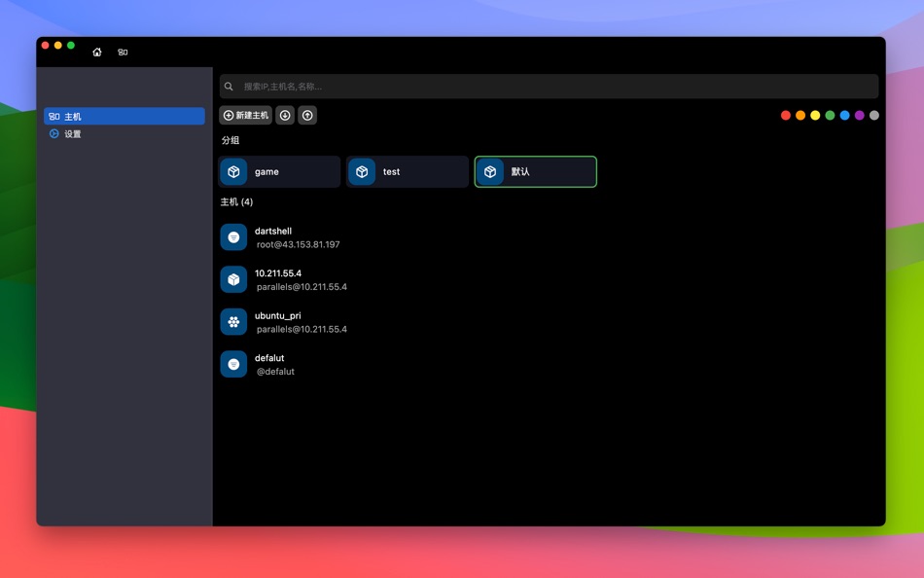Click the defalut host icon

233,364
